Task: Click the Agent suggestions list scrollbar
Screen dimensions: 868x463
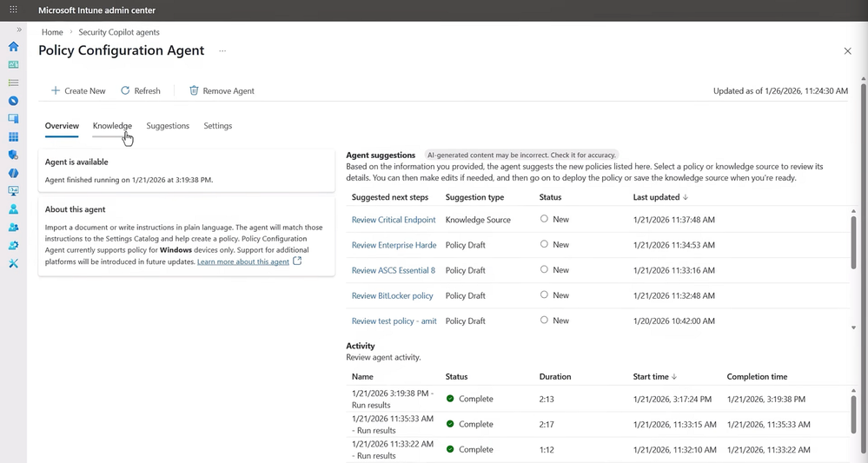Action: pos(854,235)
